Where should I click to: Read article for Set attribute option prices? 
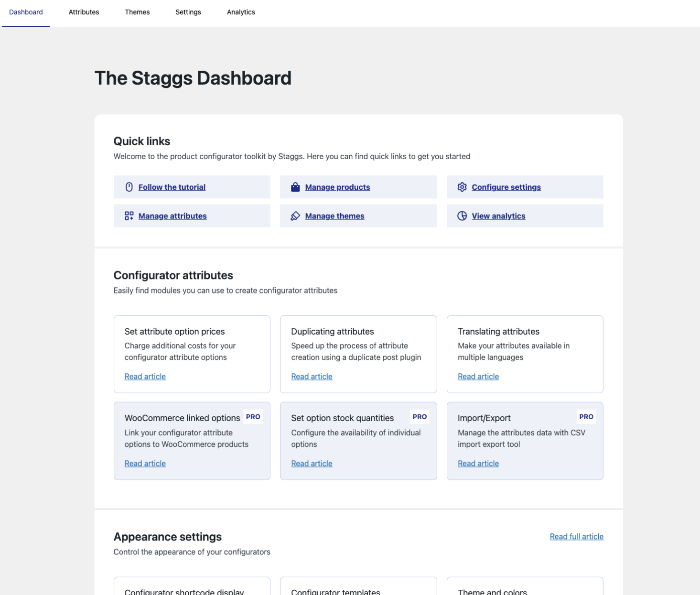click(x=145, y=377)
